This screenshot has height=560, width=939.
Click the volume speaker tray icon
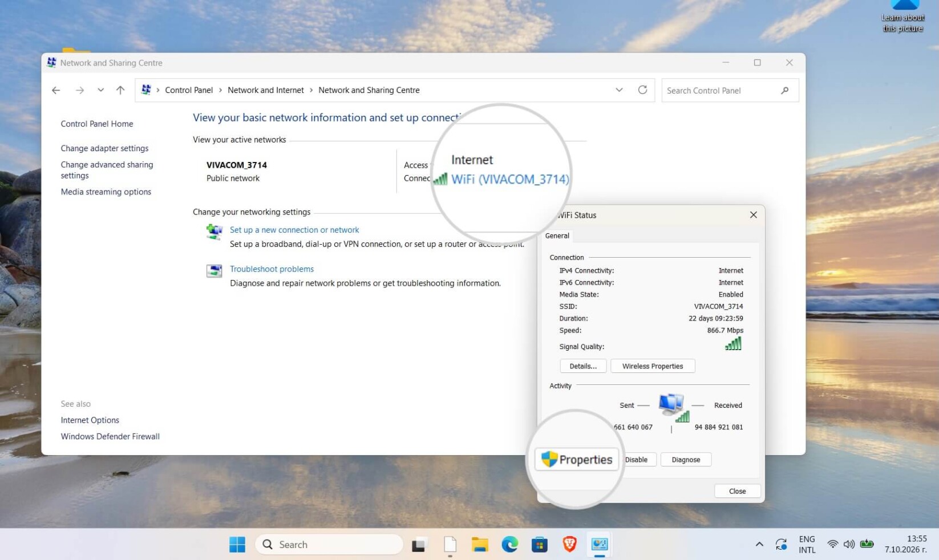click(849, 545)
